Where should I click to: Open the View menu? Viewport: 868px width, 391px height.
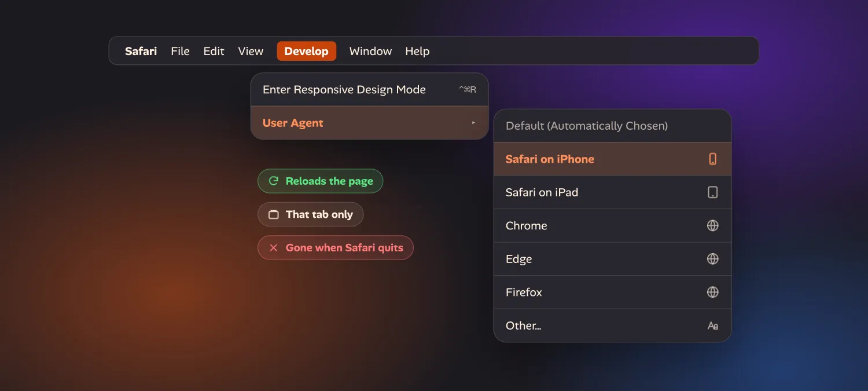[251, 51]
